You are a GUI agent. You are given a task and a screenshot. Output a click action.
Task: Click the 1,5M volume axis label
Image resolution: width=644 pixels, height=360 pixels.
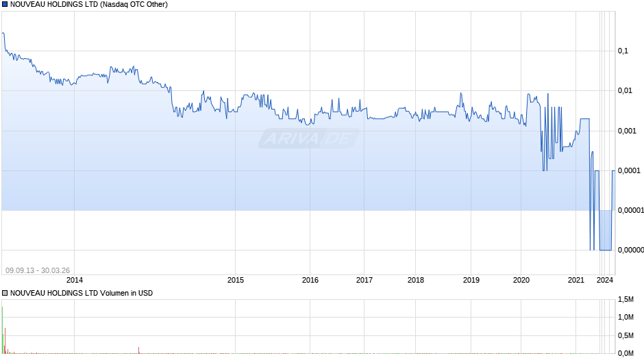point(626,300)
